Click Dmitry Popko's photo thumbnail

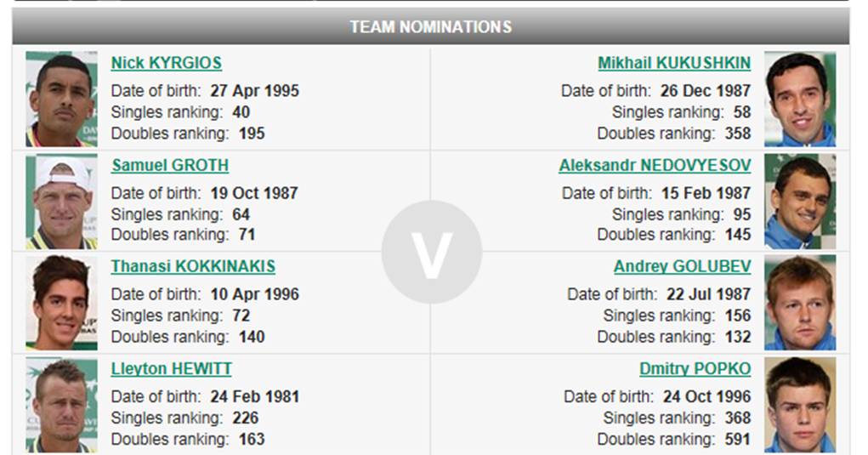[x=799, y=404]
